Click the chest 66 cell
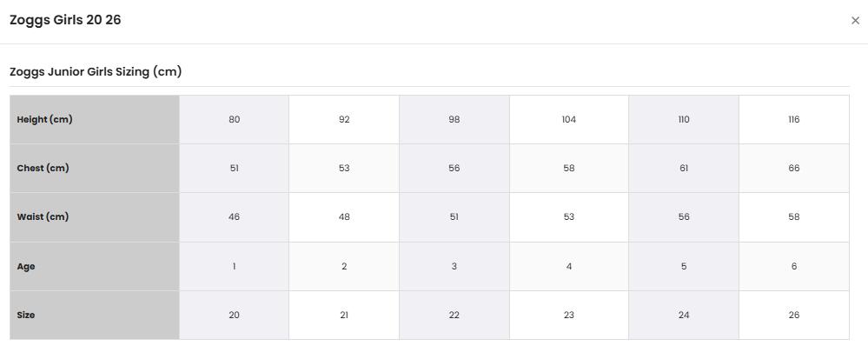 [794, 168]
